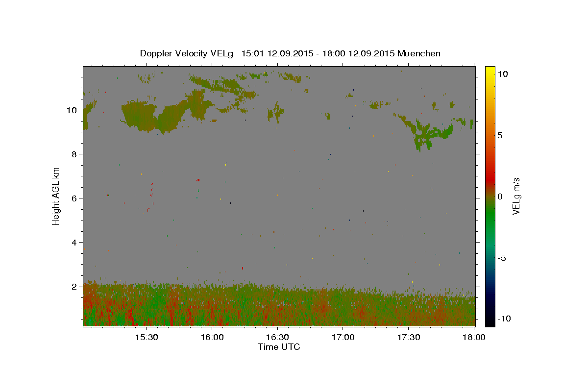Click the 17:00 time axis label
The width and height of the screenshot is (588, 392).
pyautogui.click(x=343, y=337)
